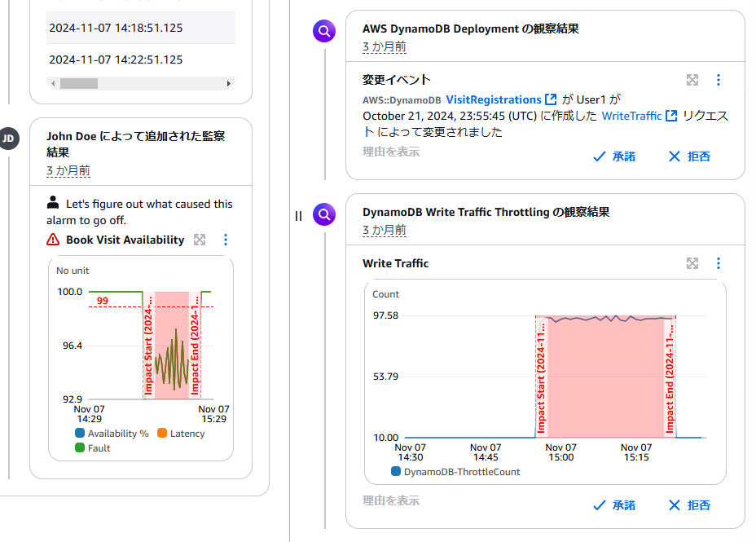Enlarge the Write Traffic chart
The width and height of the screenshot is (756, 542).
tap(692, 263)
